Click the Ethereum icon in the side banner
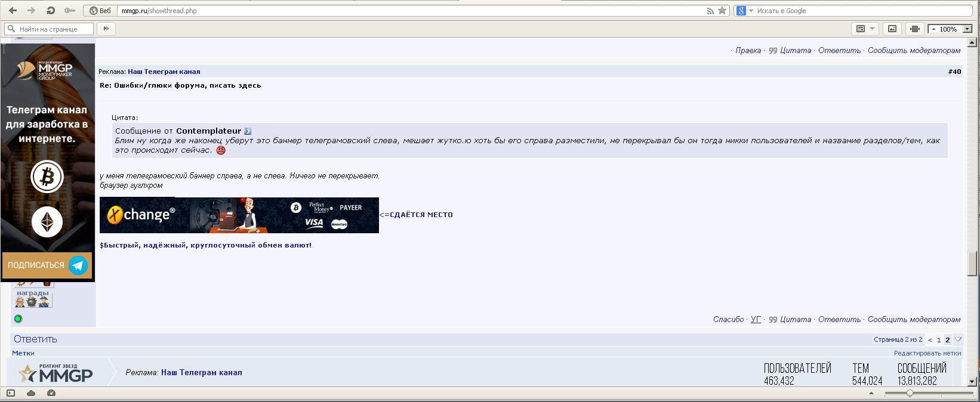This screenshot has height=402, width=980. (47, 223)
